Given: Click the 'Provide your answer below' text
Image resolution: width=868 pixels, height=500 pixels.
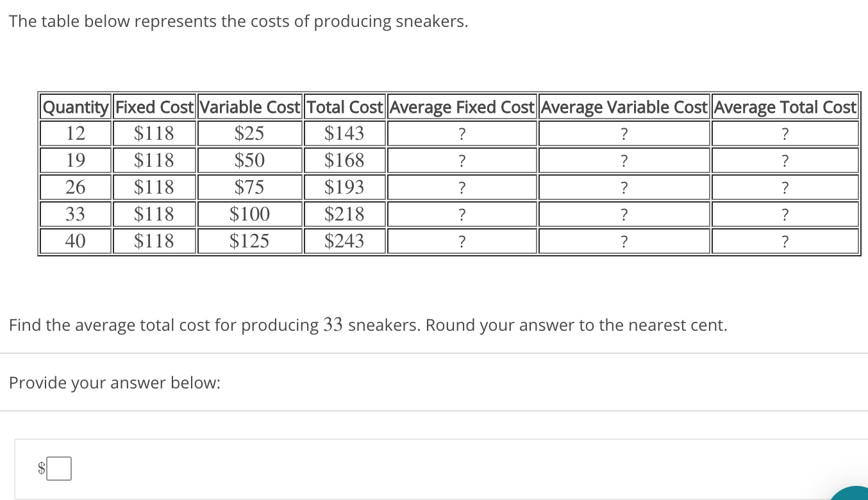Looking at the screenshot, I should [115, 383].
